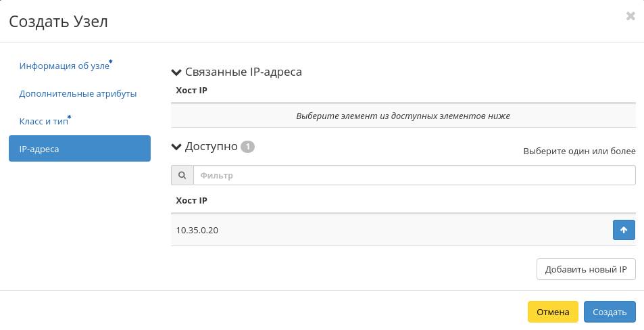Click the blue Создать button

[x=610, y=312]
